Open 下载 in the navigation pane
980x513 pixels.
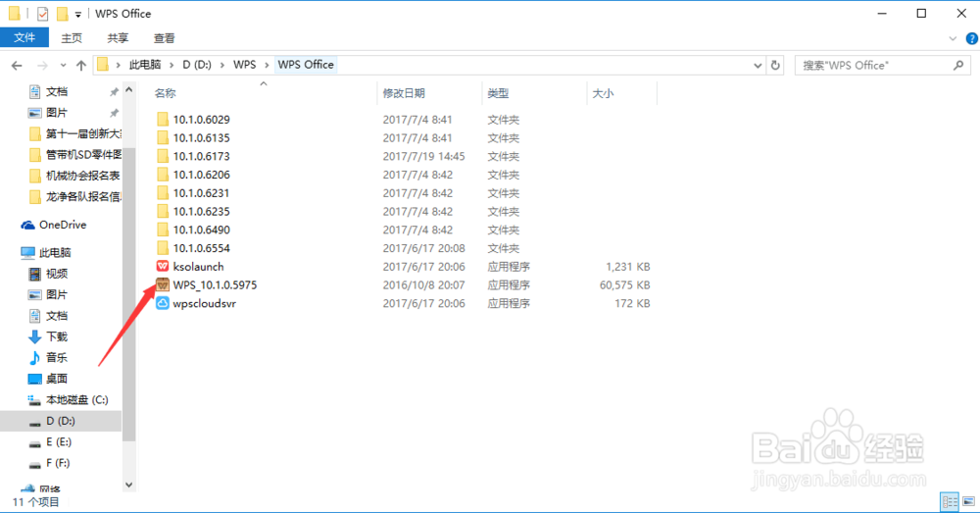[x=48, y=336]
